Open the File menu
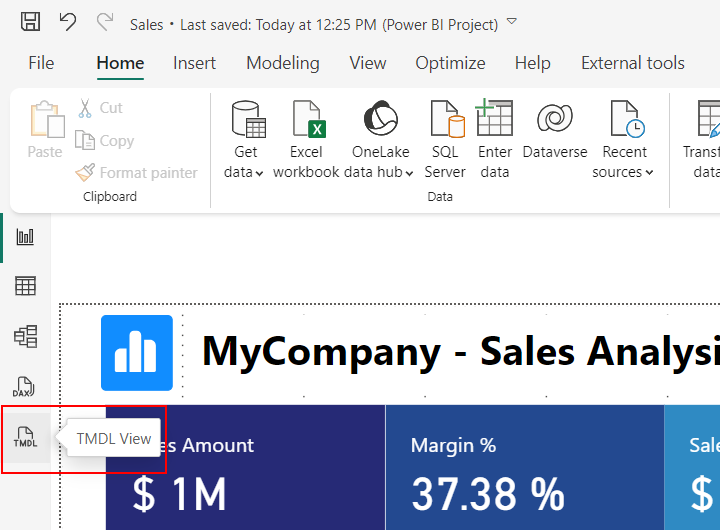Viewport: 720px width, 530px height. click(x=41, y=63)
